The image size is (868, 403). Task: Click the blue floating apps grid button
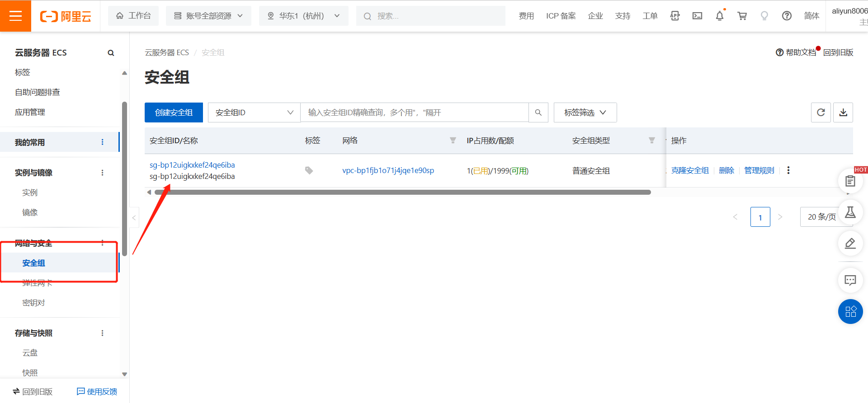coord(850,312)
